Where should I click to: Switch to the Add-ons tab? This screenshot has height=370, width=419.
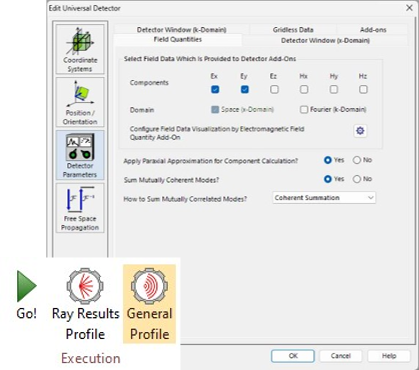[x=373, y=30]
